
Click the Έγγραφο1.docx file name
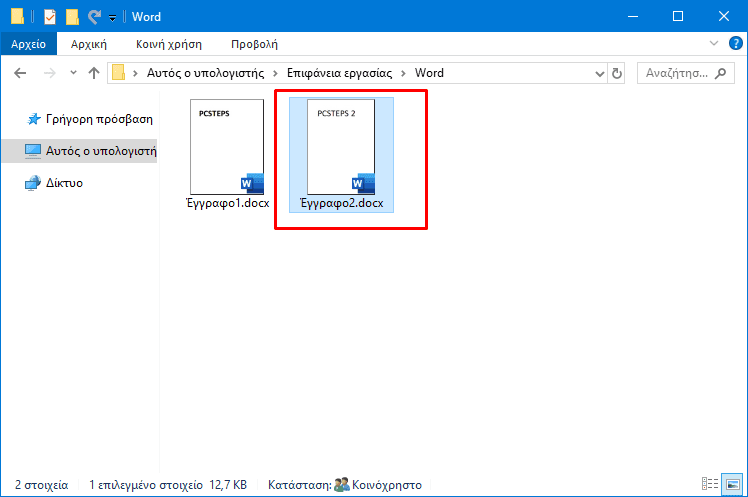coord(227,203)
